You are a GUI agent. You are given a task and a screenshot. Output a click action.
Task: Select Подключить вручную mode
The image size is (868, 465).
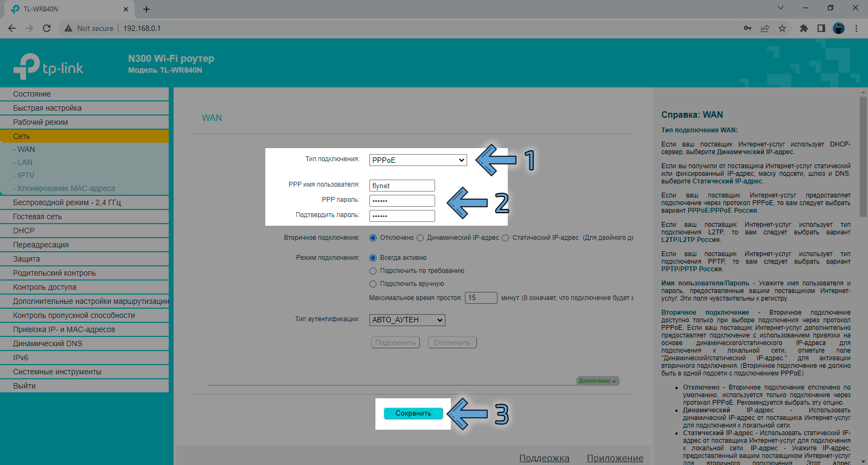[x=373, y=284]
